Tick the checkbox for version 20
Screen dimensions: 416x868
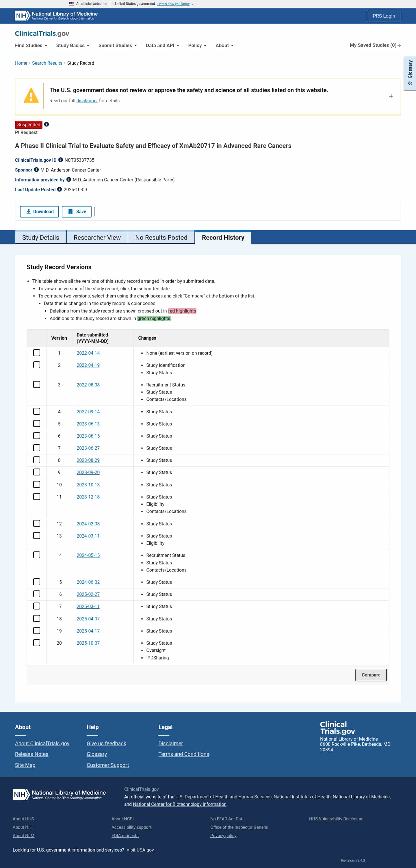coord(37,643)
